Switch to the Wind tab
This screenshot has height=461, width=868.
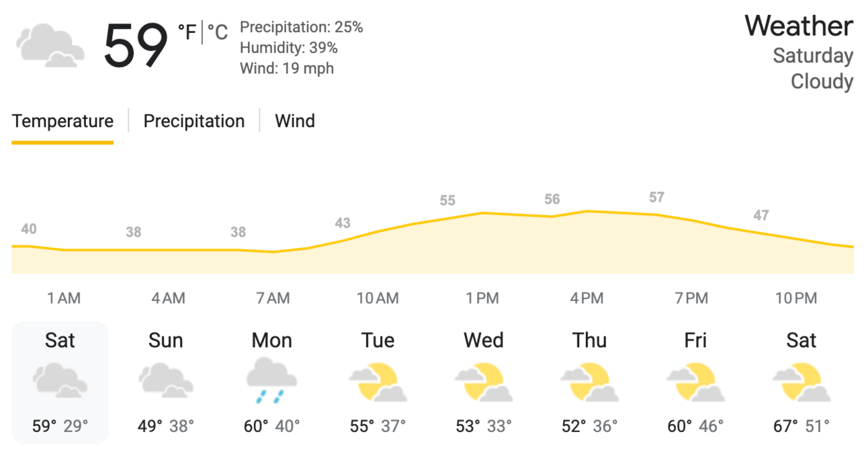295,122
